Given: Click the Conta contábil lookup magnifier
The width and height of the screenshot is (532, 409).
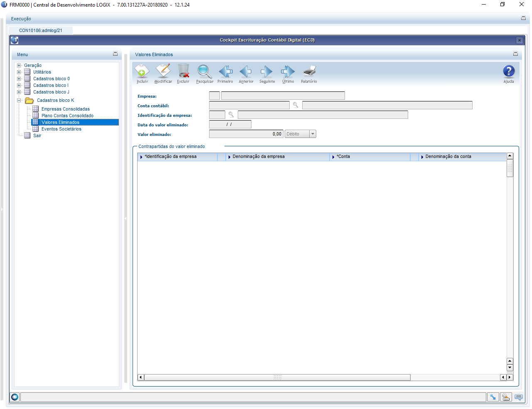Looking at the screenshot, I should click(296, 105).
